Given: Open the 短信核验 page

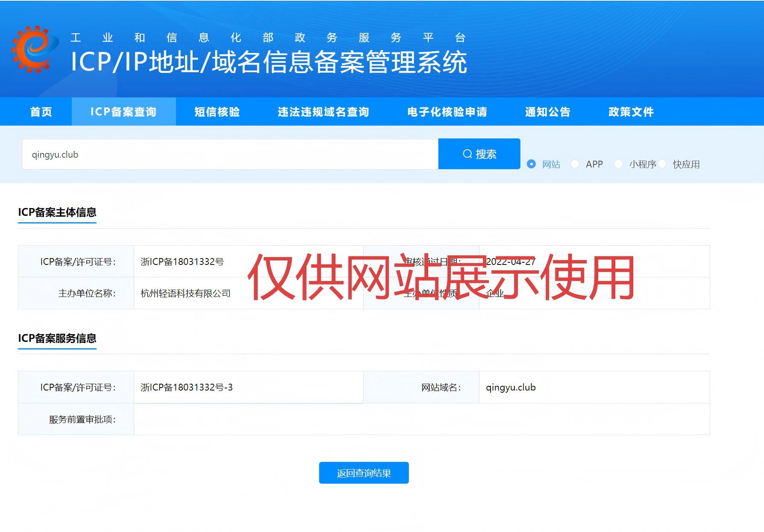Looking at the screenshot, I should pyautogui.click(x=217, y=112).
